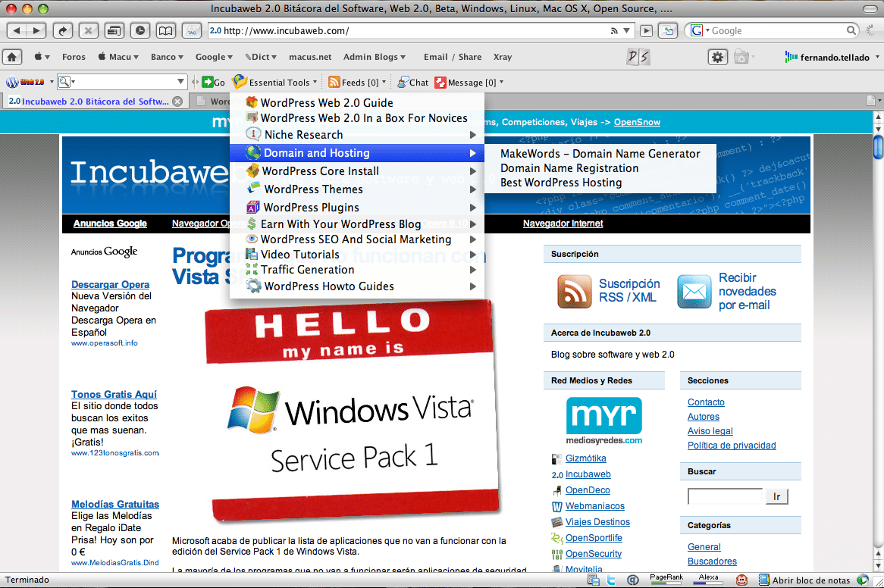This screenshot has width=884, height=588.
Task: Choose Best WordPress Hosting
Action: [x=600, y=183]
